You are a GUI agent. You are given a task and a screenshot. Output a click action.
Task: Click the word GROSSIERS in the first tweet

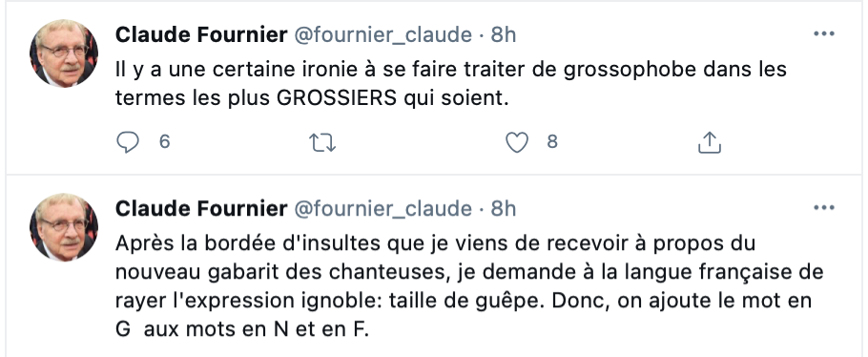click(337, 98)
